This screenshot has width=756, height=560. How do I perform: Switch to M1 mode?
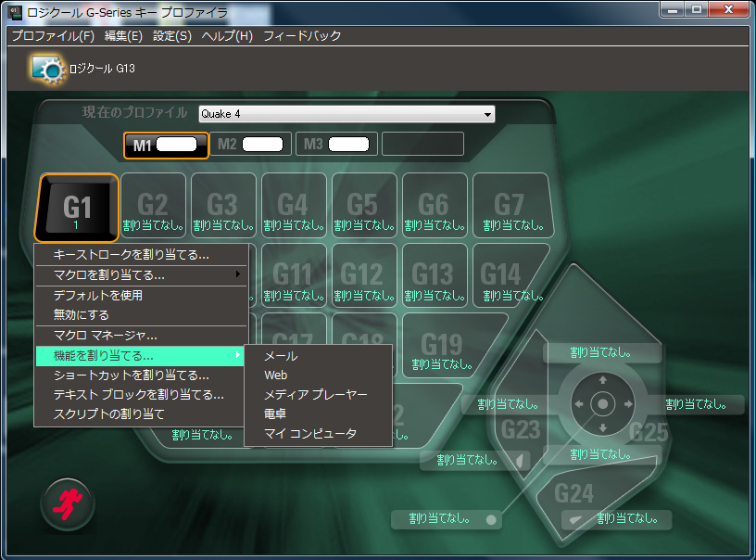point(165,145)
